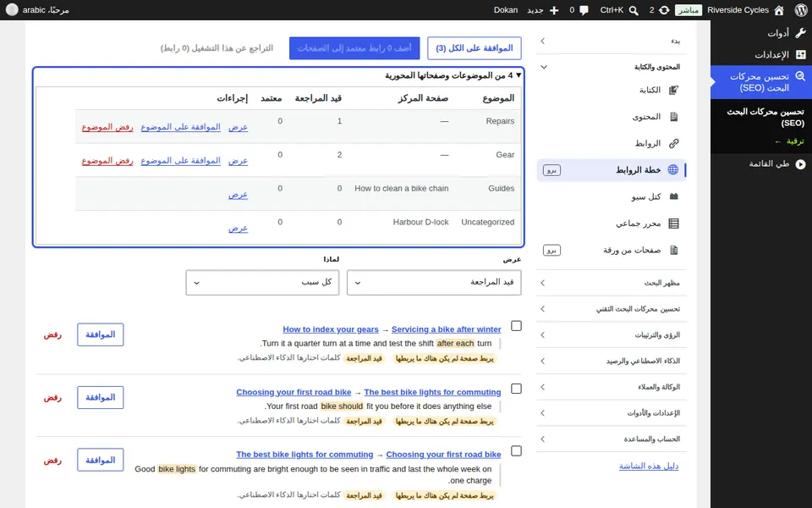Open the قيد المراجعة display dropdown

[x=434, y=283]
